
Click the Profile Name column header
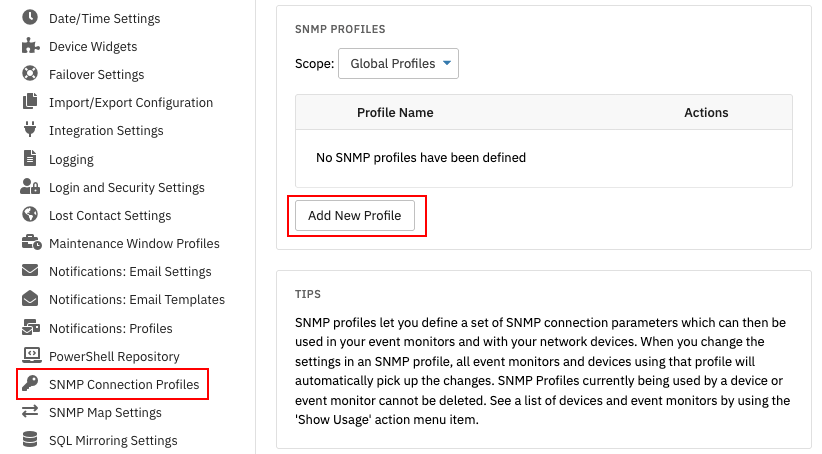[x=395, y=112]
